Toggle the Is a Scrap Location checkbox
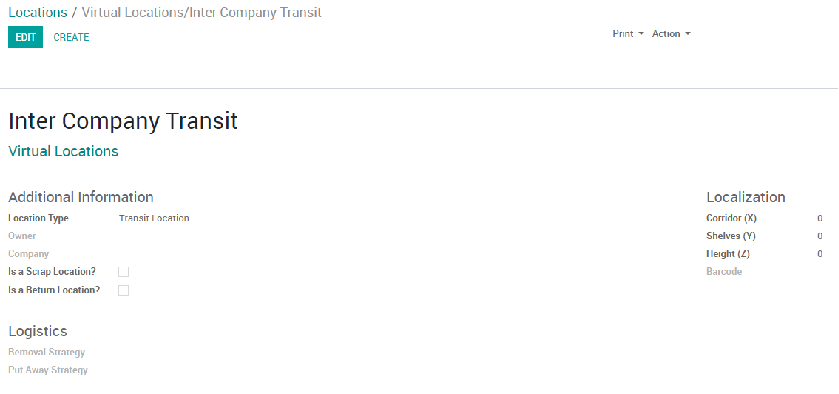This screenshot has width=839, height=394. 124,272
